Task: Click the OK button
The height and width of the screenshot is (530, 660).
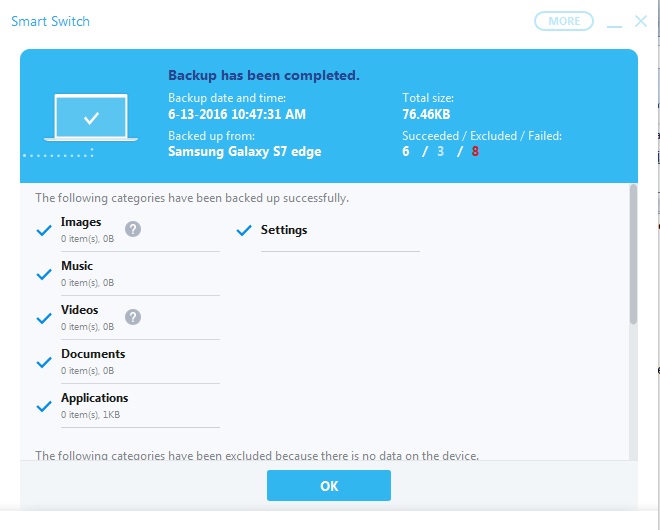Action: pyautogui.click(x=329, y=485)
